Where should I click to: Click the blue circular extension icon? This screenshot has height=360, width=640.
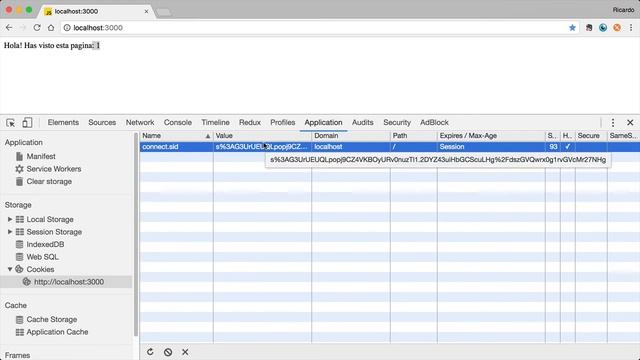(x=603, y=27)
